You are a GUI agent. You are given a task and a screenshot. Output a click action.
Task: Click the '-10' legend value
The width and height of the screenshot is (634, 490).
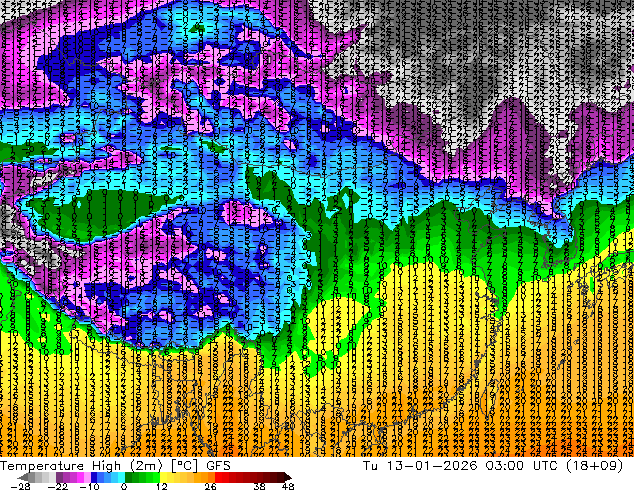pos(89,486)
